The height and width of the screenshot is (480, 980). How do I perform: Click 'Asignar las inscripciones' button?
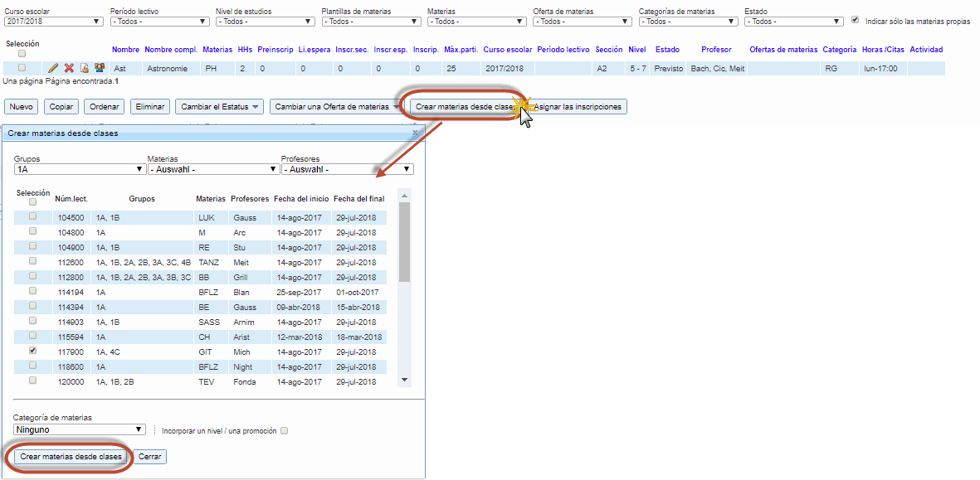point(578,107)
